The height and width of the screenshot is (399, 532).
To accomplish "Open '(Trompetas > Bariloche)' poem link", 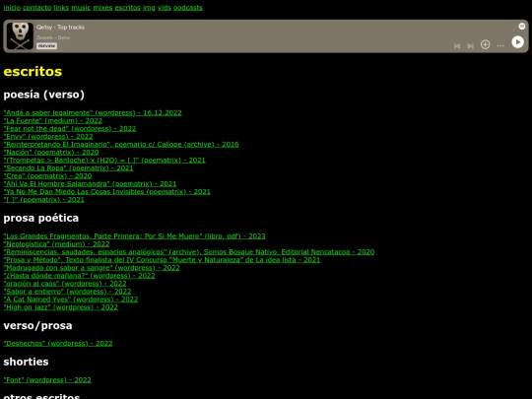I will coord(104,161).
